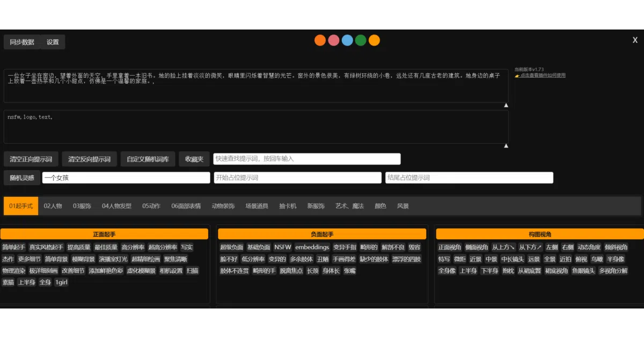Select the orange theme color circle
The width and height of the screenshot is (644, 338).
pos(320,40)
